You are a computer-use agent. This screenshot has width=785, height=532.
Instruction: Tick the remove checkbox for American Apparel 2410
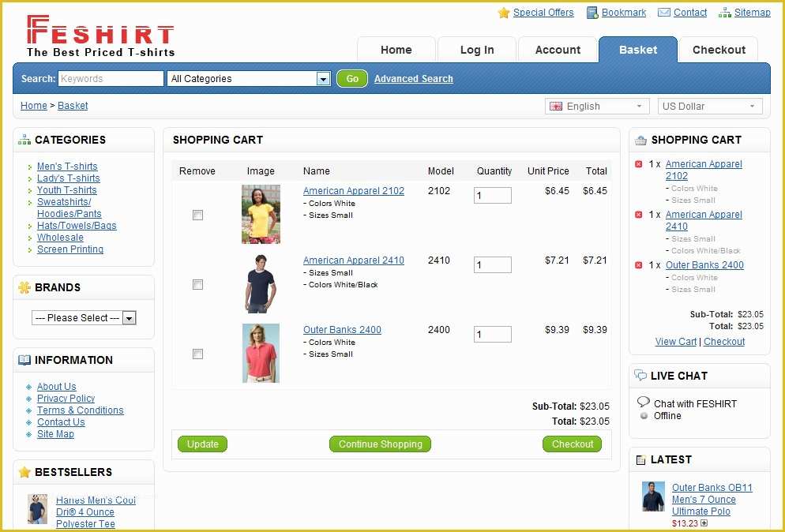tap(197, 285)
